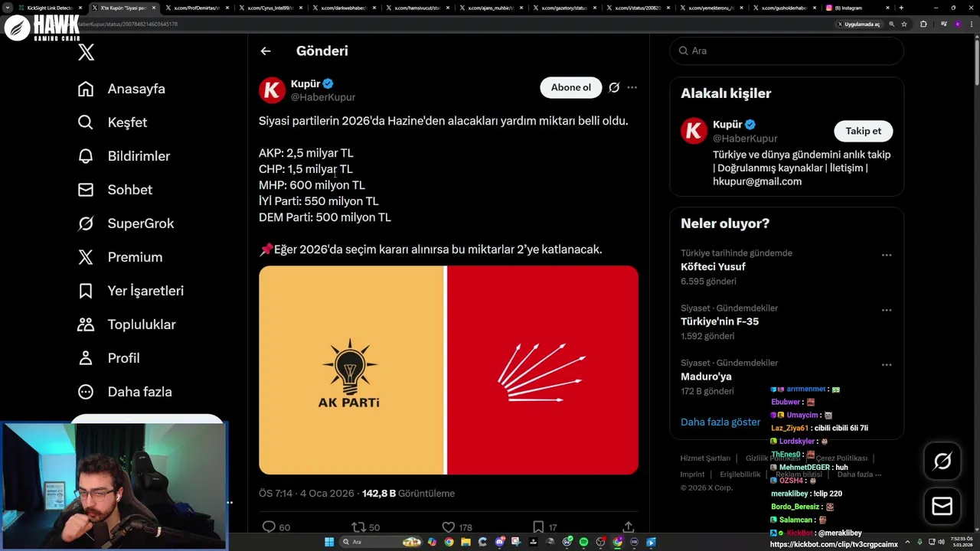Click the reply icon with 60

point(269,527)
